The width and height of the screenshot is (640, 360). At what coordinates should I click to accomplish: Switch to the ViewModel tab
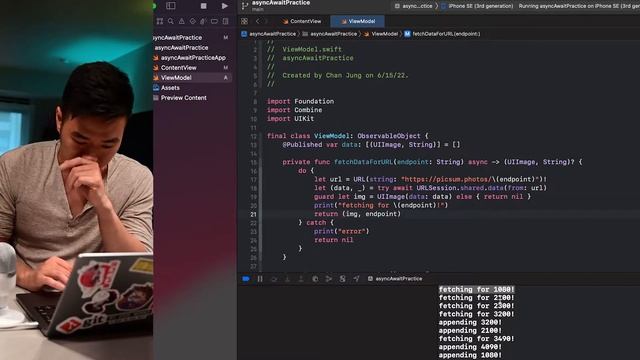pyautogui.click(x=358, y=21)
